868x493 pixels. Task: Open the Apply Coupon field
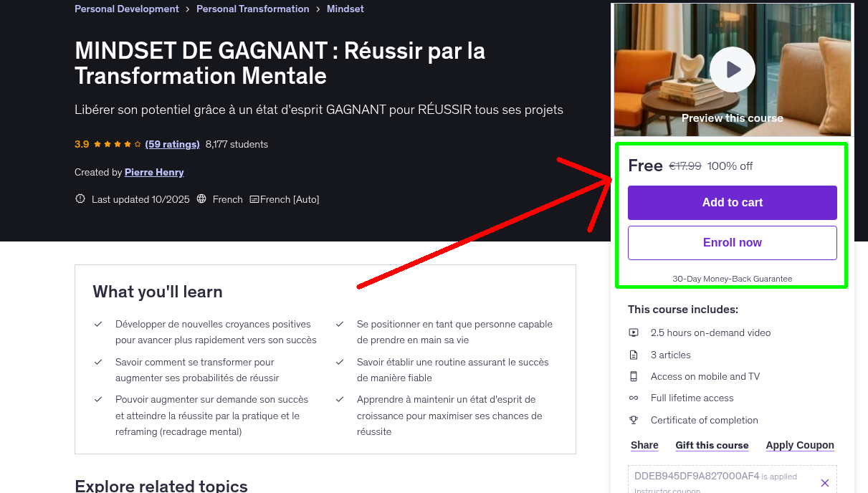pos(799,445)
